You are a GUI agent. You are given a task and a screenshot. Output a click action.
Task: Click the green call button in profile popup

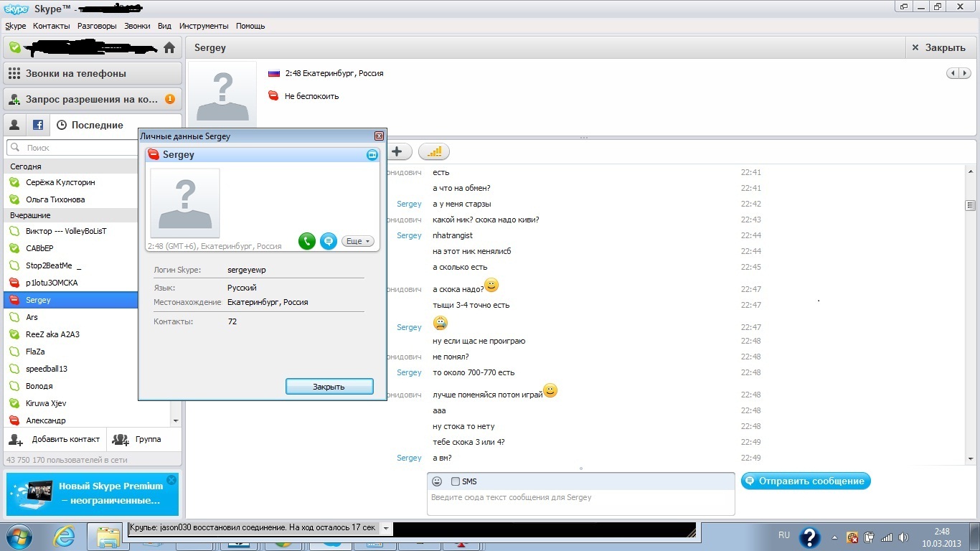pos(307,242)
